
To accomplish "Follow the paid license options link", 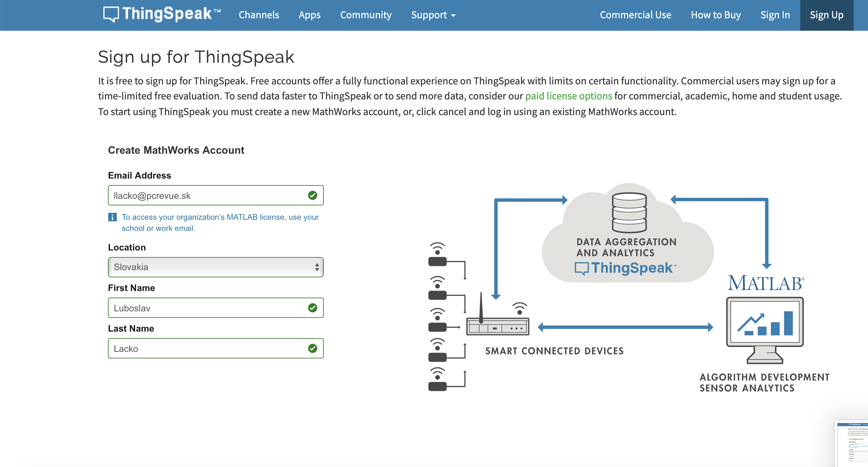I will click(x=568, y=96).
